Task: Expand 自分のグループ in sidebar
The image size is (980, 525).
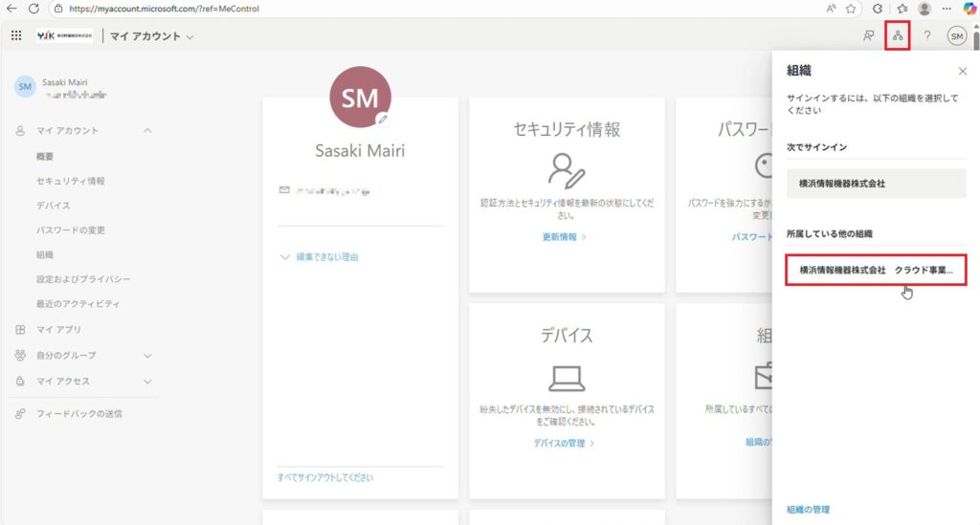Action: [146, 356]
